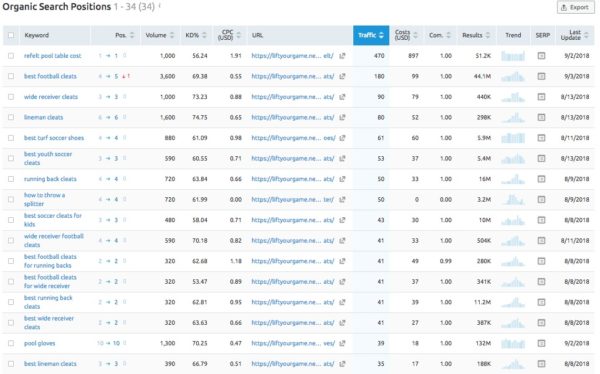Click SERP snapshot icon for best lineman cleats
Viewport: 600px width, 374px height.
coord(541,364)
